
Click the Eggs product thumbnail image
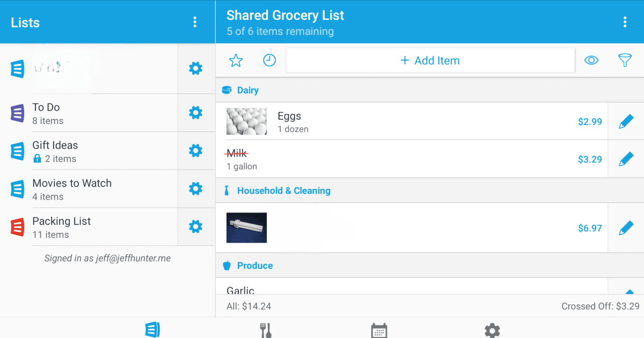point(246,121)
